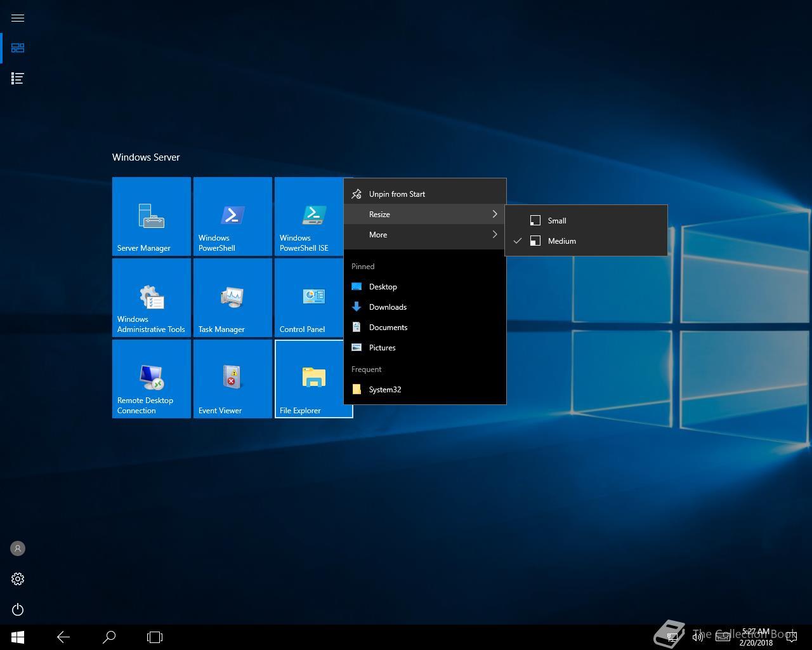The height and width of the screenshot is (650, 812).
Task: Expand the Start hamburger menu
Action: (18, 18)
